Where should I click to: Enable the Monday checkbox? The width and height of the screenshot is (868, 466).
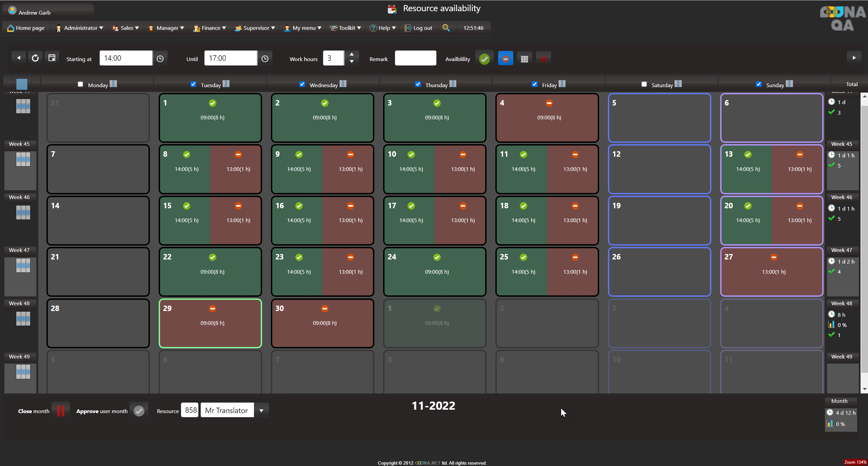pos(80,84)
